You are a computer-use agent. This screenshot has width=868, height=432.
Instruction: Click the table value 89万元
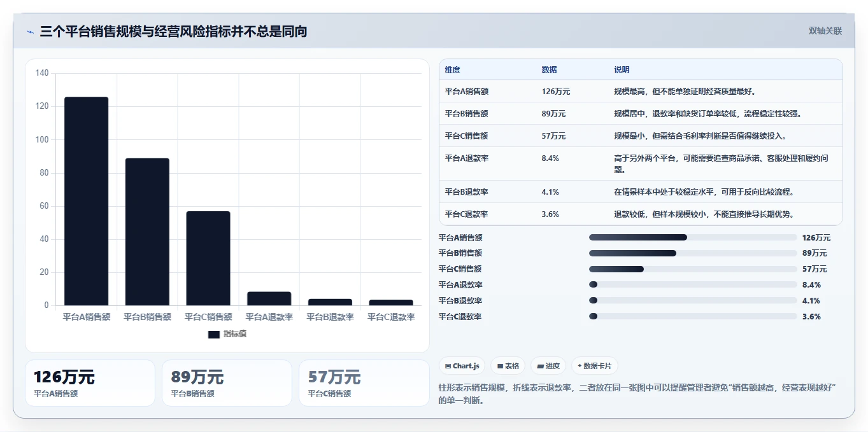[553, 113]
